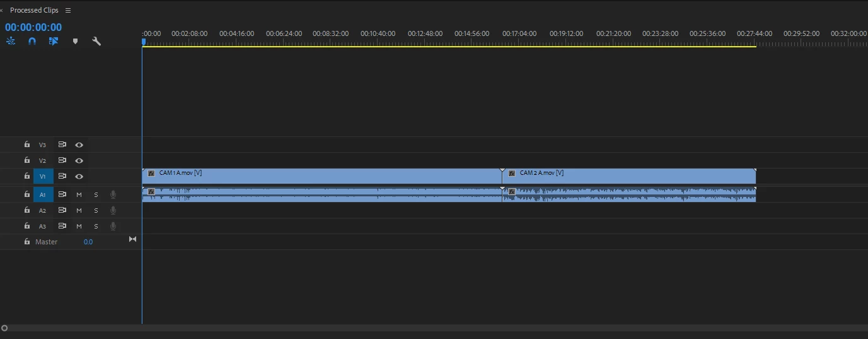The width and height of the screenshot is (868, 339).
Task: Toggle V1 track targeting
Action: [43, 176]
